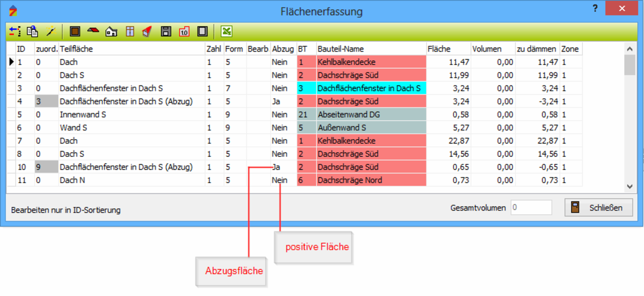Click the help question mark in title bar
This screenshot has height=296, width=644.
tap(595, 8)
